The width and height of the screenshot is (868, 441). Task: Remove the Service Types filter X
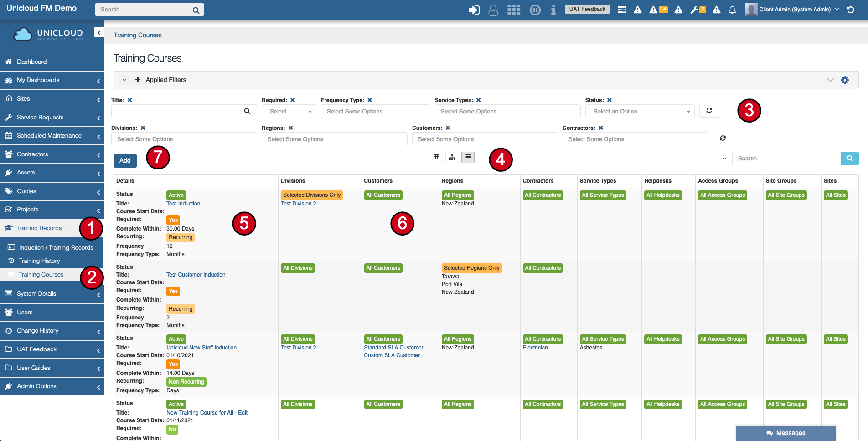pos(479,100)
